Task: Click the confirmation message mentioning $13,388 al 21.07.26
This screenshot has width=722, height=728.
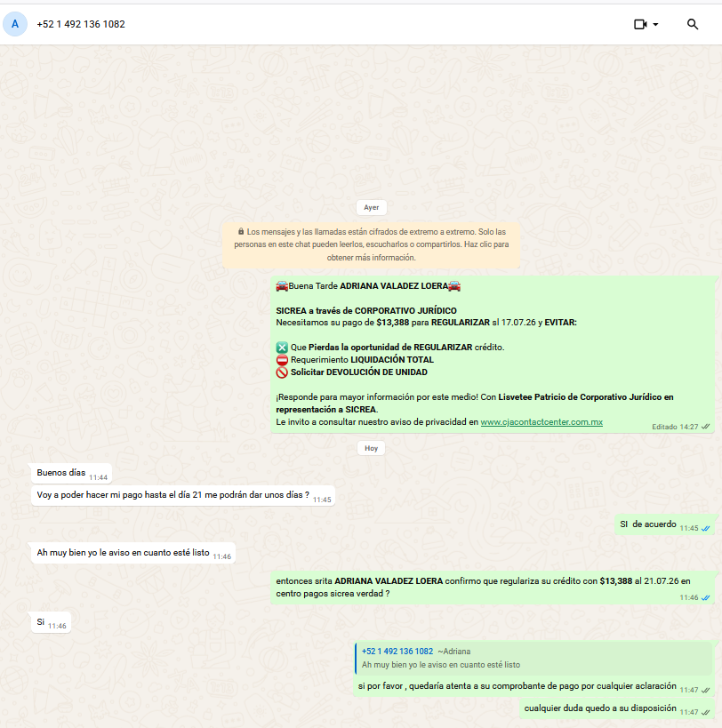Action: (x=493, y=588)
